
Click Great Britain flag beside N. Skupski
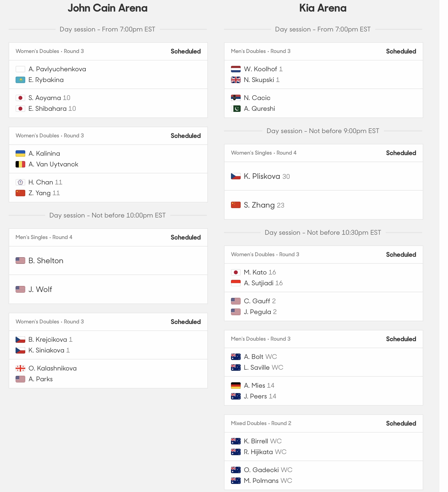click(236, 80)
